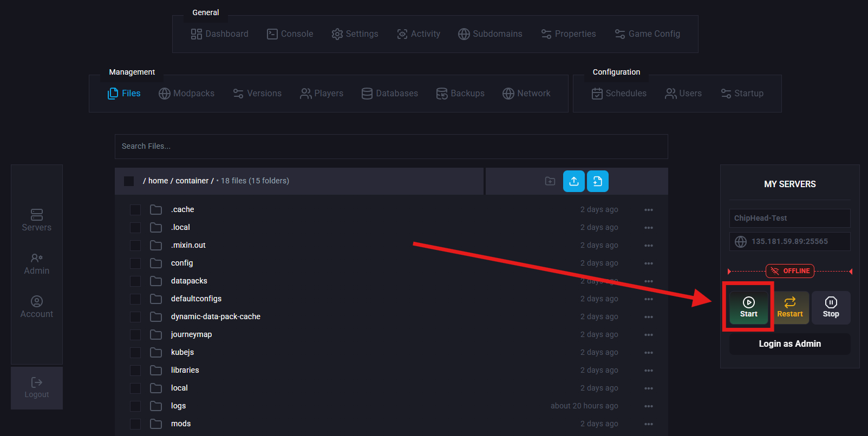Open the Properties tab
Viewport: 868px width, 436px height.
coord(568,34)
